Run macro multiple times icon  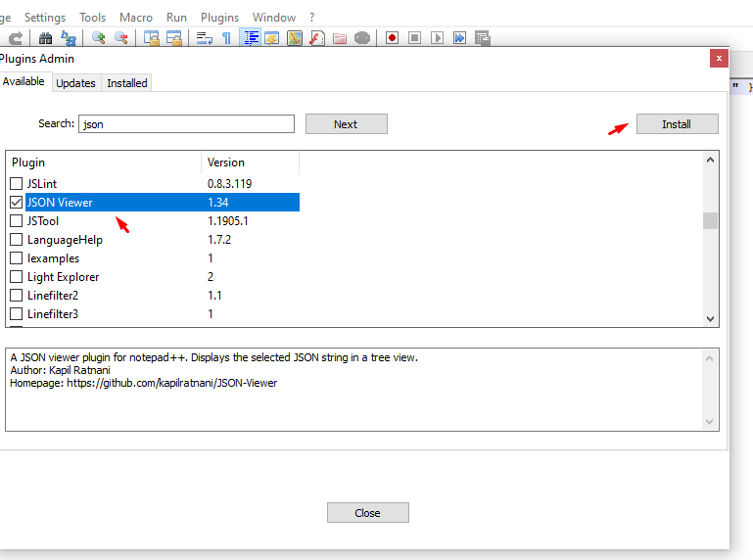pyautogui.click(x=459, y=38)
